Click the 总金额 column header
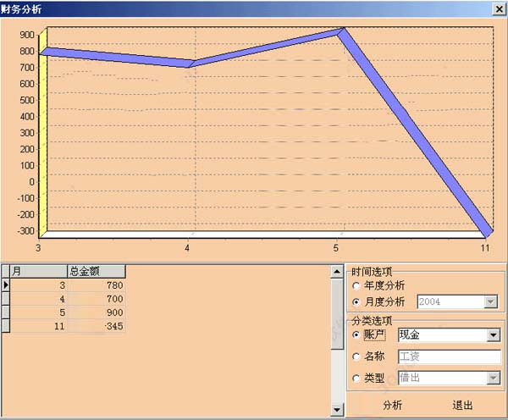This screenshot has height=420, width=508. point(97,271)
